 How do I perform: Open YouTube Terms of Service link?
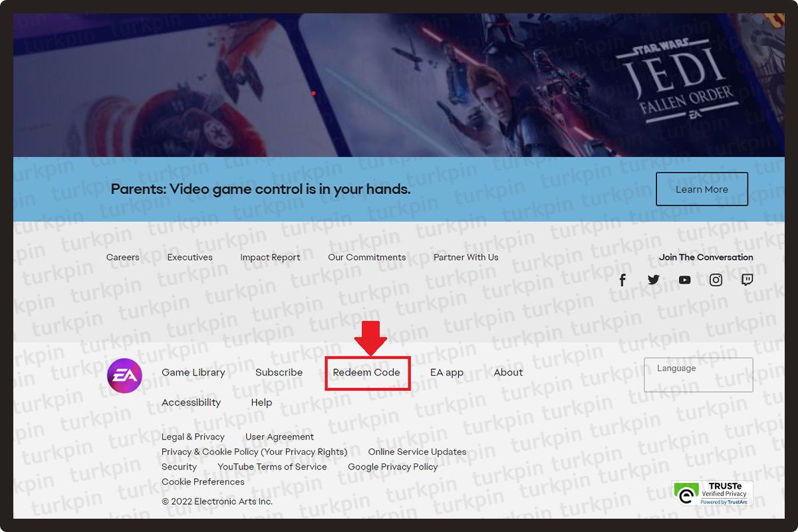pyautogui.click(x=272, y=467)
